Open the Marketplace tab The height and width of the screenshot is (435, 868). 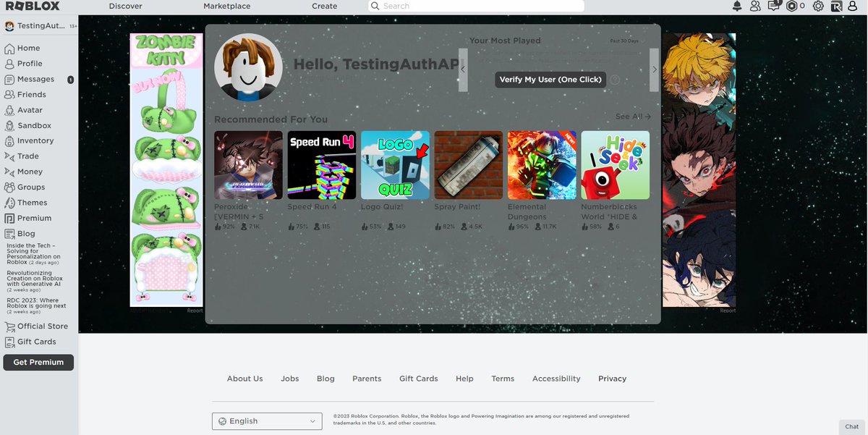(227, 7)
